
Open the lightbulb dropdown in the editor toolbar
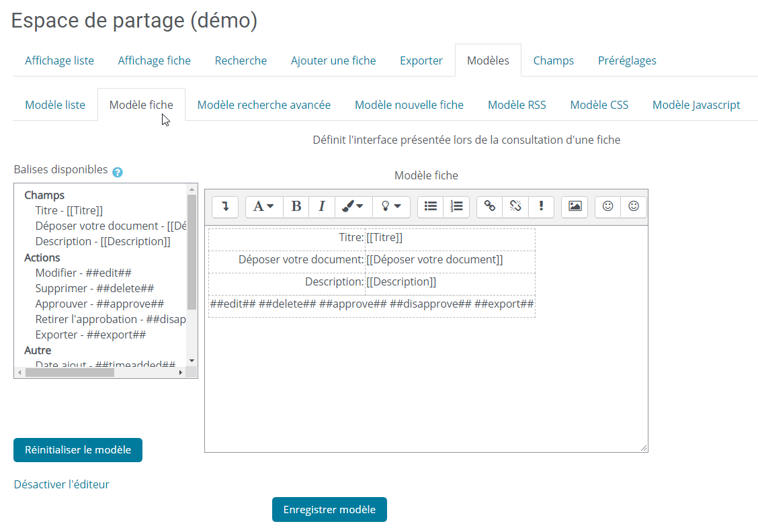pos(391,207)
